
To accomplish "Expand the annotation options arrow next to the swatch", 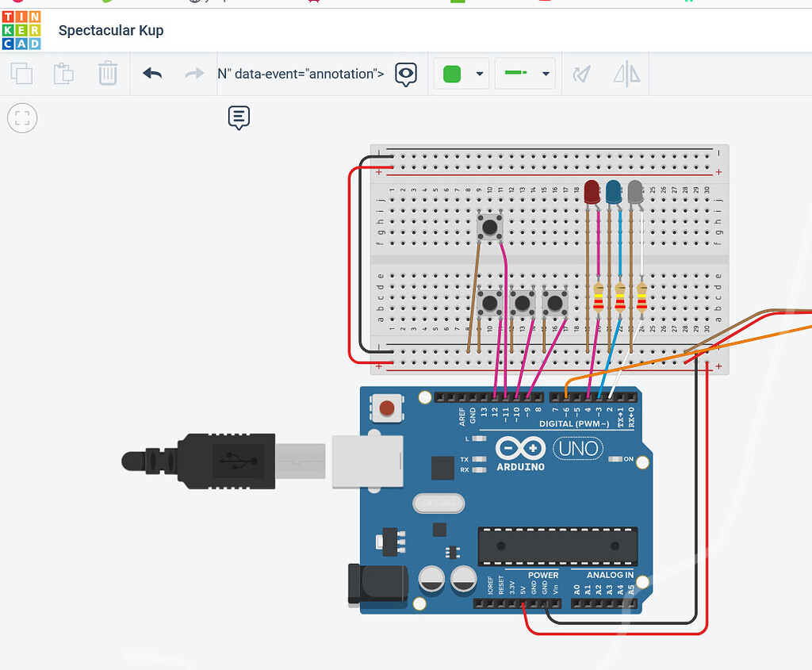I will click(479, 74).
